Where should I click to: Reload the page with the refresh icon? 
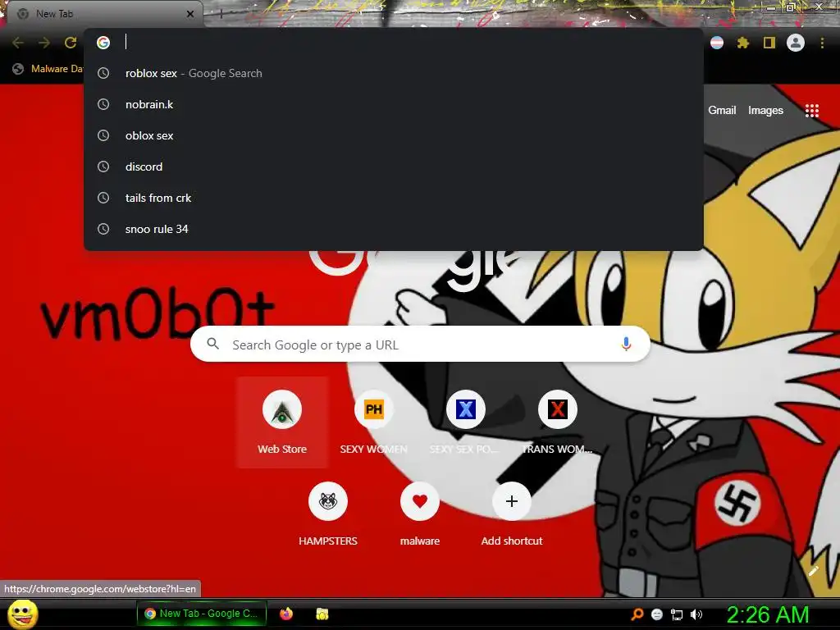point(71,43)
